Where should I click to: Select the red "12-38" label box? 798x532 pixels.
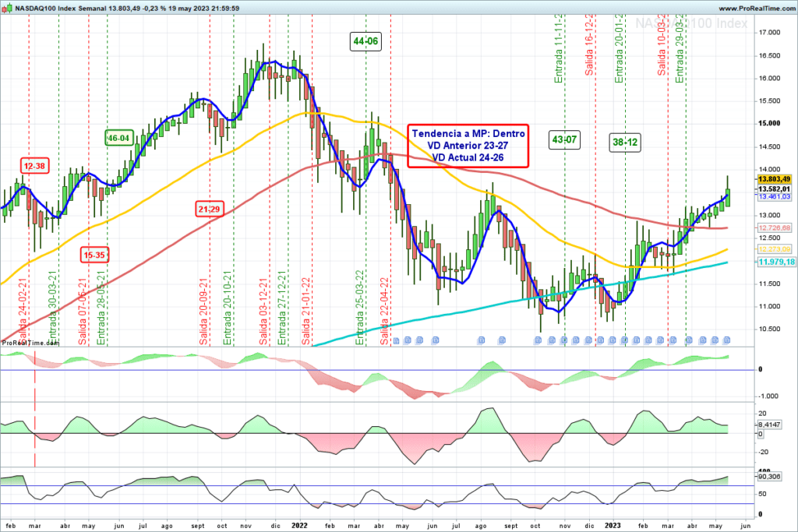coord(34,166)
